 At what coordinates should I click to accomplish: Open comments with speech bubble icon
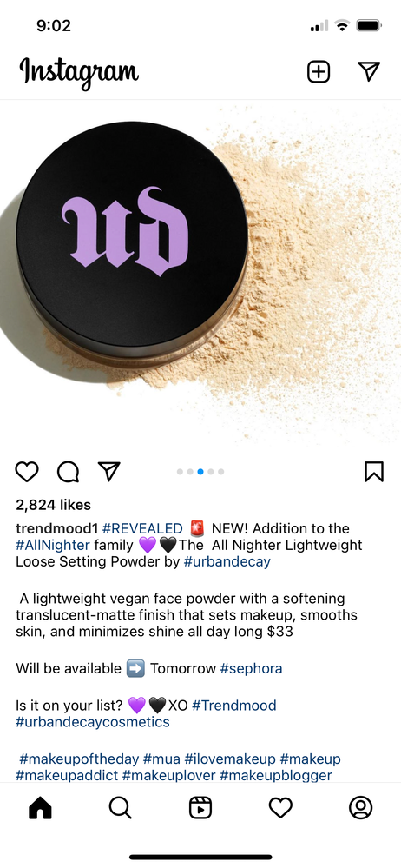click(68, 472)
